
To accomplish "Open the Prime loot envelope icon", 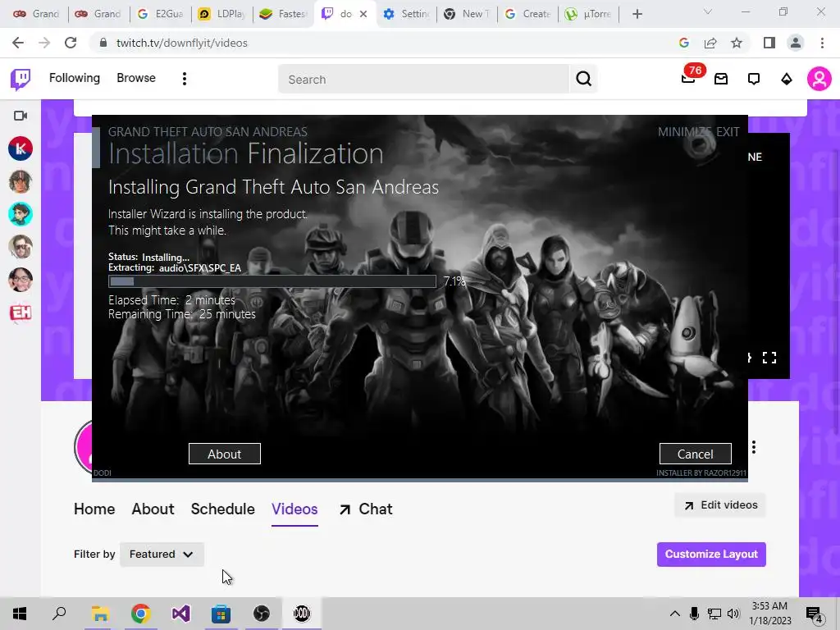I will tap(721, 80).
